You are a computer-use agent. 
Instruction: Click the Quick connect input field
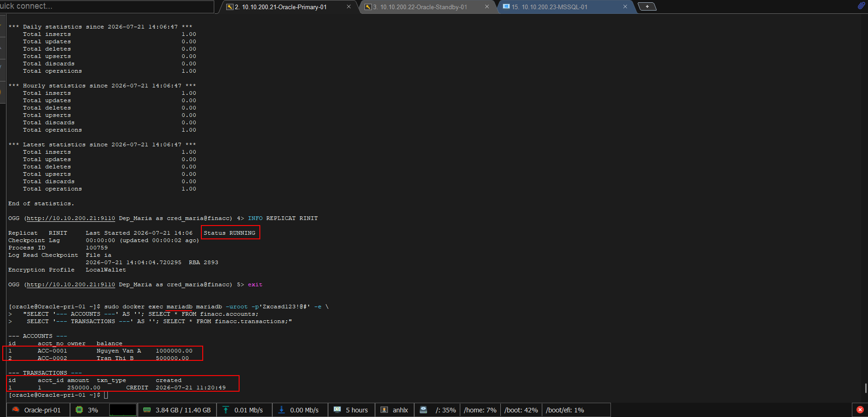[x=107, y=6]
